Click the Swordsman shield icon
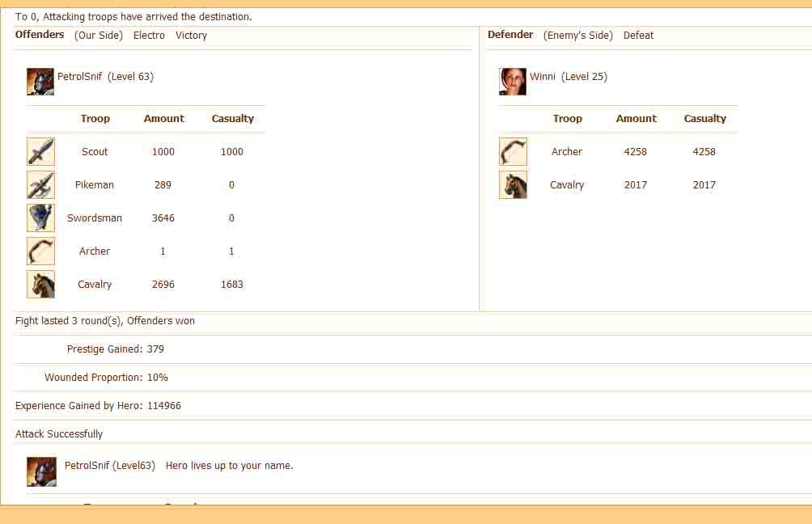 coord(40,218)
